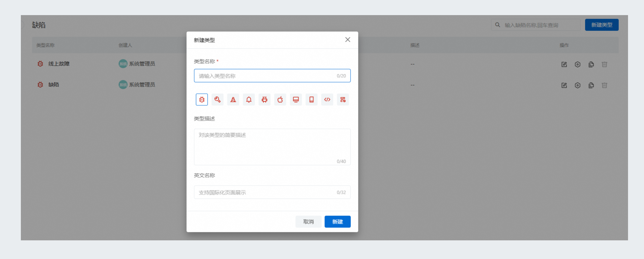The image size is (644, 259).
Task: Click avatar in the 缺陷 row
Action: click(x=123, y=85)
